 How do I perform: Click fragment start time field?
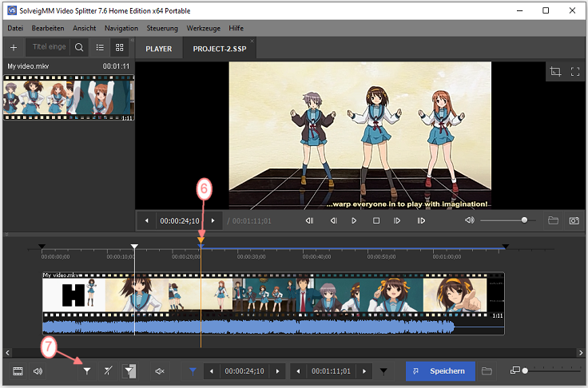pyautogui.click(x=244, y=371)
